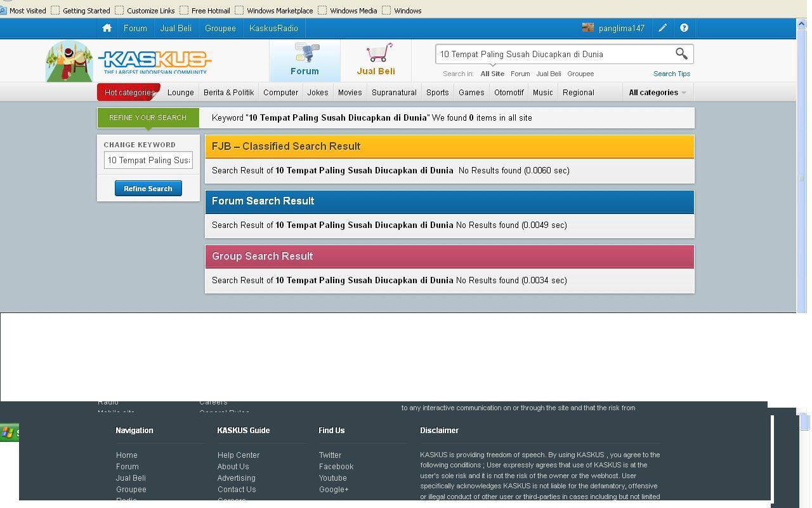Open Youtube footer link
Screen dimensions: 812x508
tap(333, 478)
